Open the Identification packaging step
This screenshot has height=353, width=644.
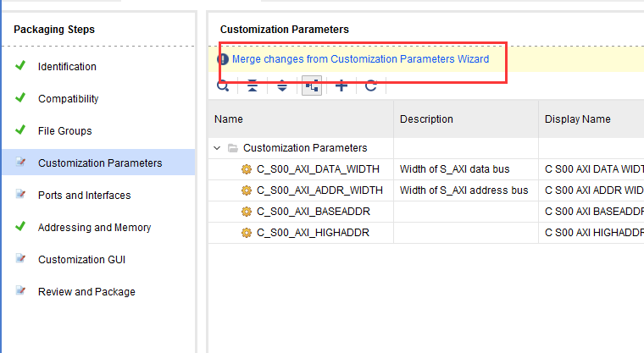click(x=67, y=67)
